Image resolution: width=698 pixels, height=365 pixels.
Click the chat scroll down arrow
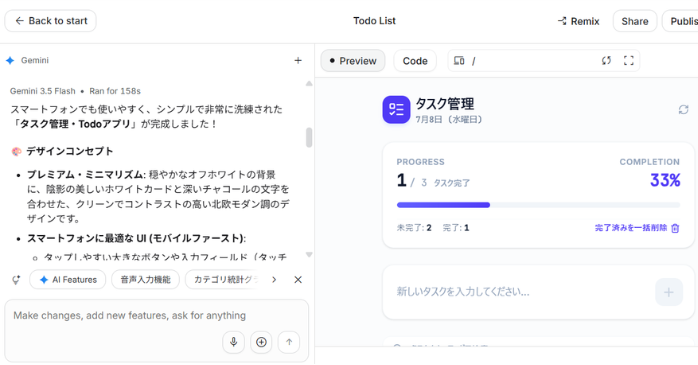(309, 255)
